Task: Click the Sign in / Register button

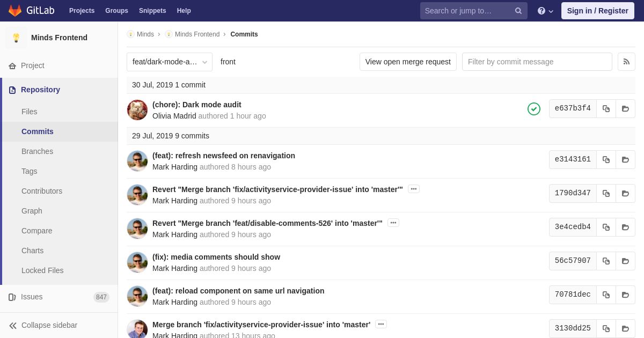Action: [597, 11]
